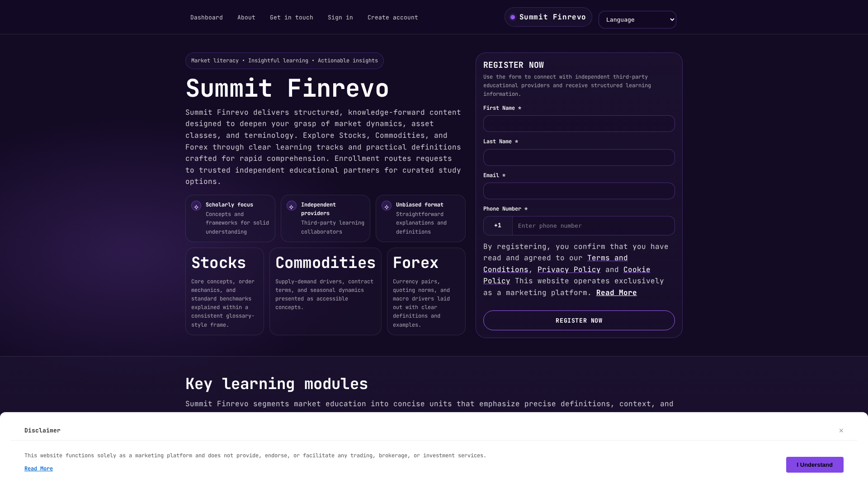Click the purple dot in Summit Finrevo logo
Image resolution: width=868 pixels, height=488 pixels.
tap(513, 17)
